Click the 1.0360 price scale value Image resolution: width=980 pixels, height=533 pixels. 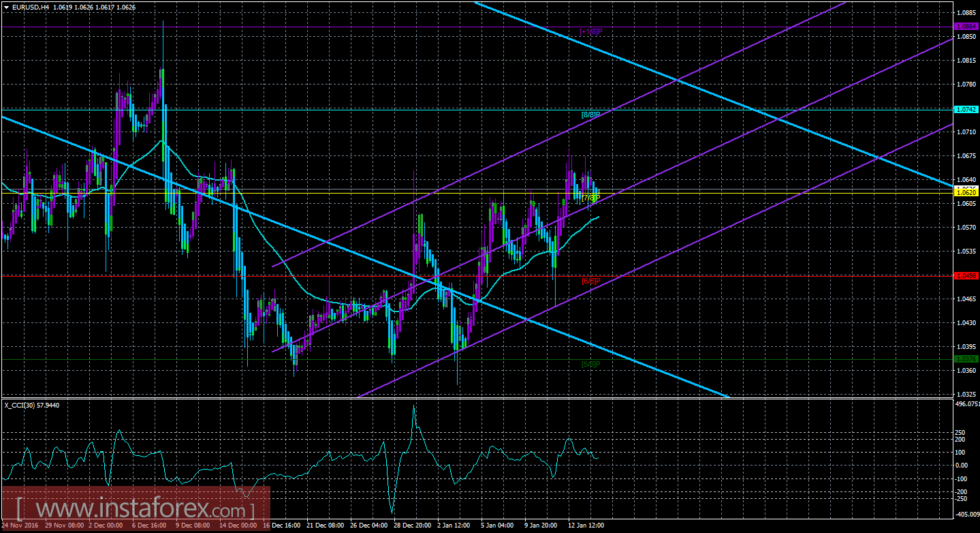point(967,371)
